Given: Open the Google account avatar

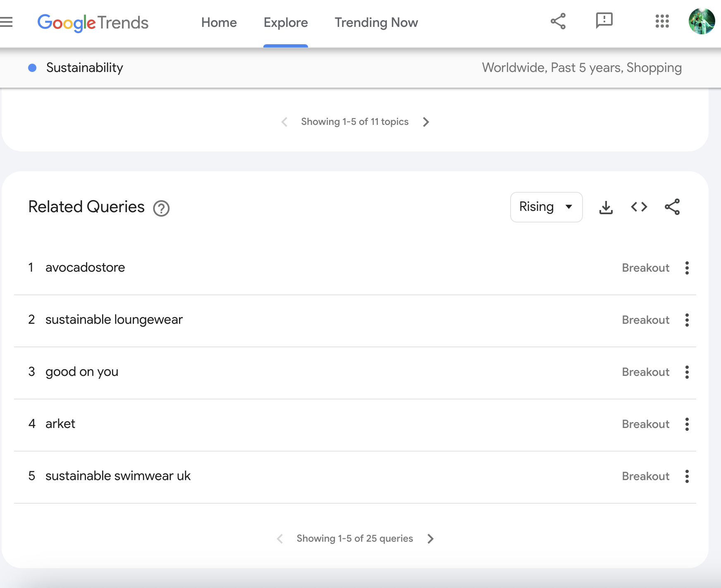Looking at the screenshot, I should (702, 21).
